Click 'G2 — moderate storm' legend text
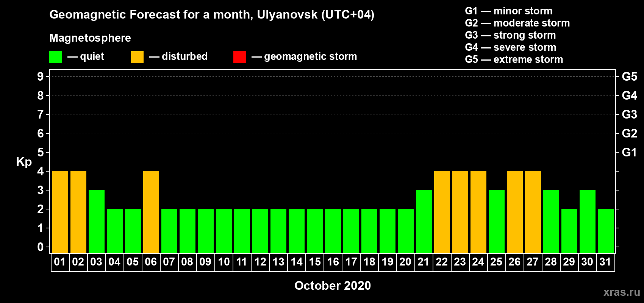 517,23
